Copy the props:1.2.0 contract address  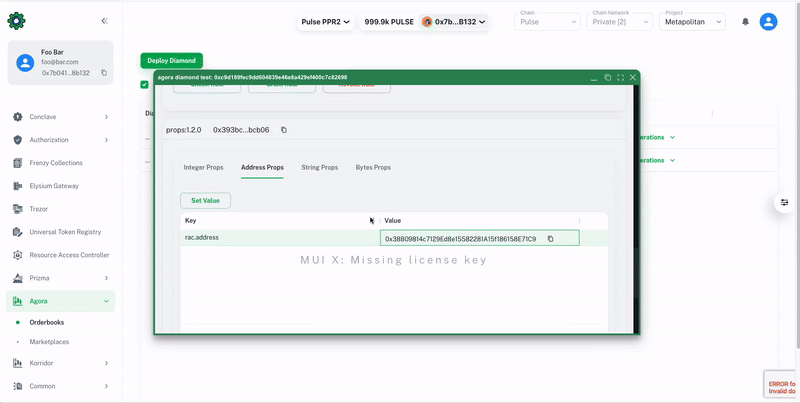(283, 130)
